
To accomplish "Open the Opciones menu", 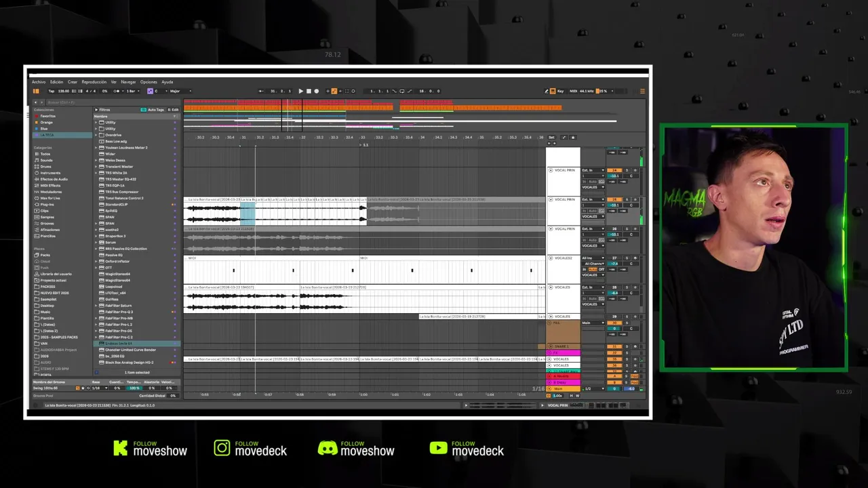I will (x=149, y=82).
